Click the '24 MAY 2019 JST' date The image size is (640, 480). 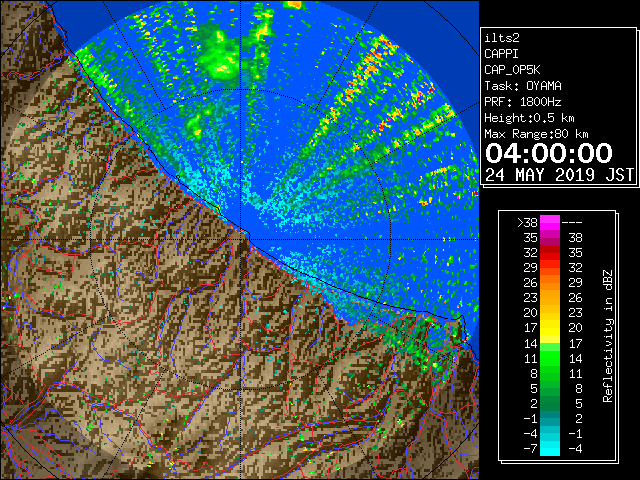(x=559, y=175)
